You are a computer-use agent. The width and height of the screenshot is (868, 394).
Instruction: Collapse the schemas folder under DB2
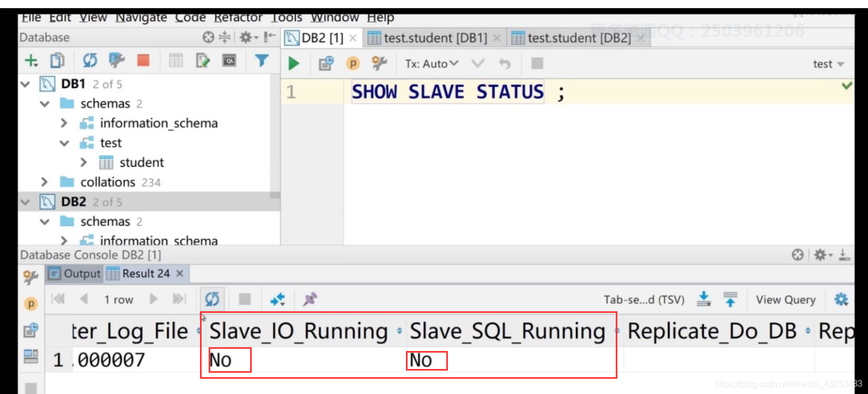click(x=45, y=221)
